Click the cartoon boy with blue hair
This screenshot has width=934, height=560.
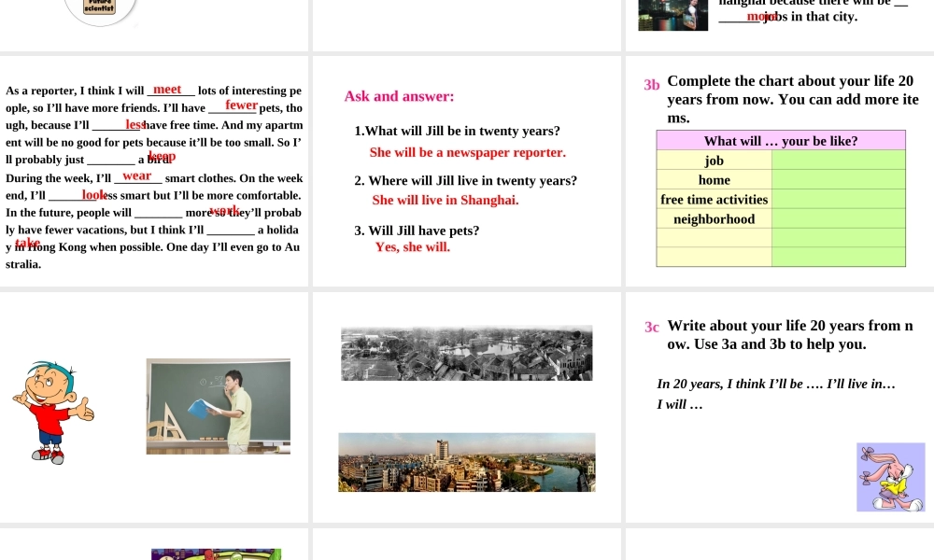coord(53,413)
